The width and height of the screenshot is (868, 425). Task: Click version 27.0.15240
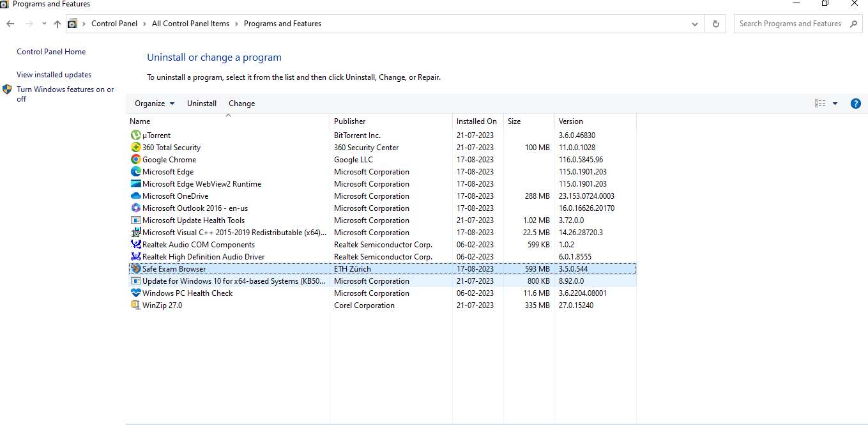(x=576, y=305)
